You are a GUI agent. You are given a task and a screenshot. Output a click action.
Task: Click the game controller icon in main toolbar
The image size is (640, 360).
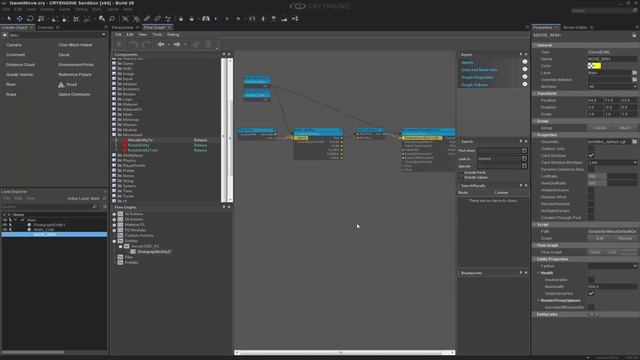[x=206, y=19]
